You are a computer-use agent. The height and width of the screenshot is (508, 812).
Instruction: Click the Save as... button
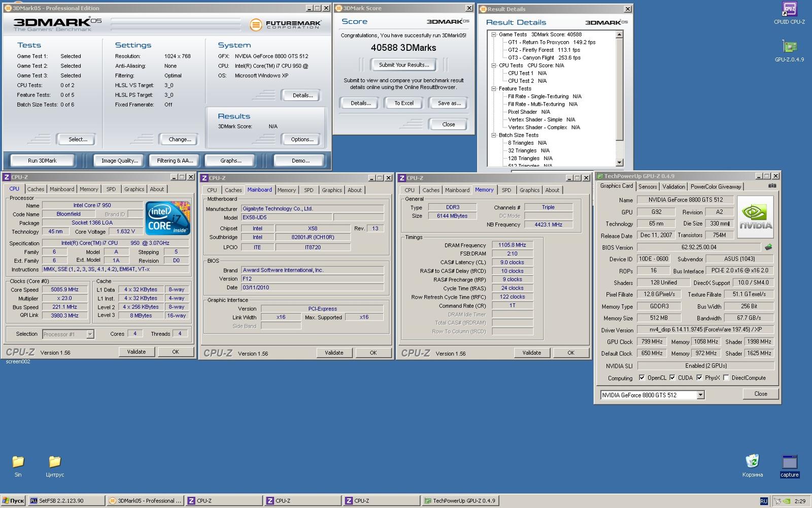pyautogui.click(x=449, y=103)
